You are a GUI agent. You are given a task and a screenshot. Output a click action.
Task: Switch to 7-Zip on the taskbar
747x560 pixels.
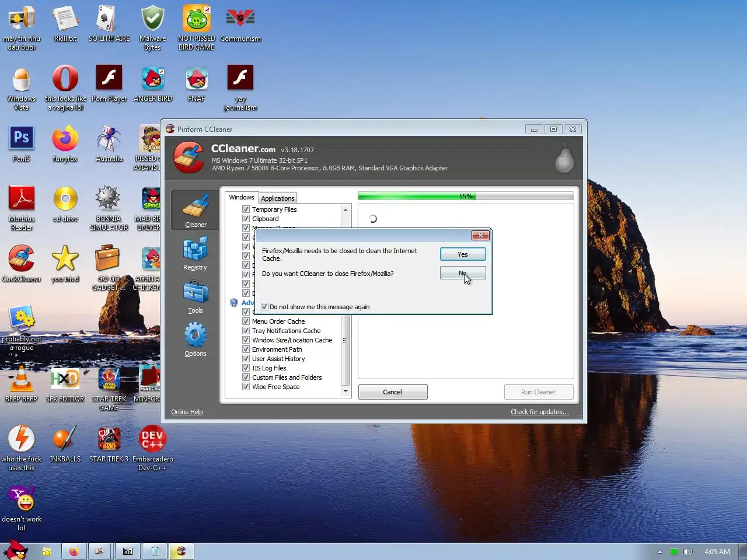(128, 551)
